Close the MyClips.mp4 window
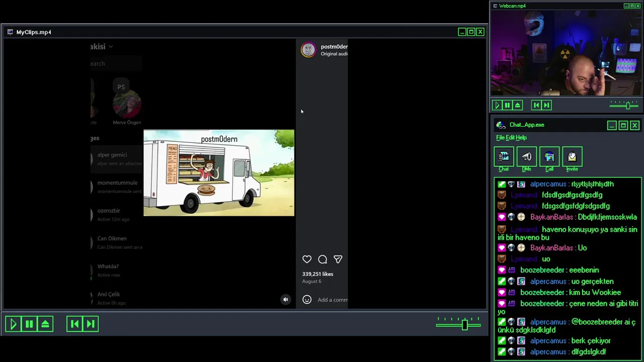 (x=480, y=32)
